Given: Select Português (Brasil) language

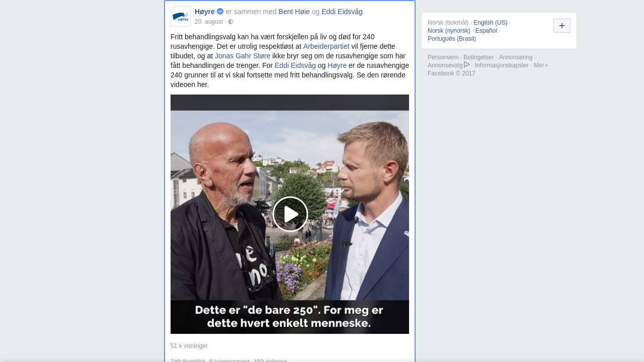Looking at the screenshot, I should (452, 39).
